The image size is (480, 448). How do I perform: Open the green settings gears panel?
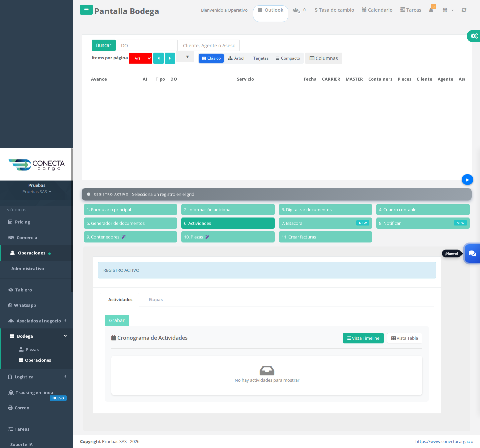474,36
